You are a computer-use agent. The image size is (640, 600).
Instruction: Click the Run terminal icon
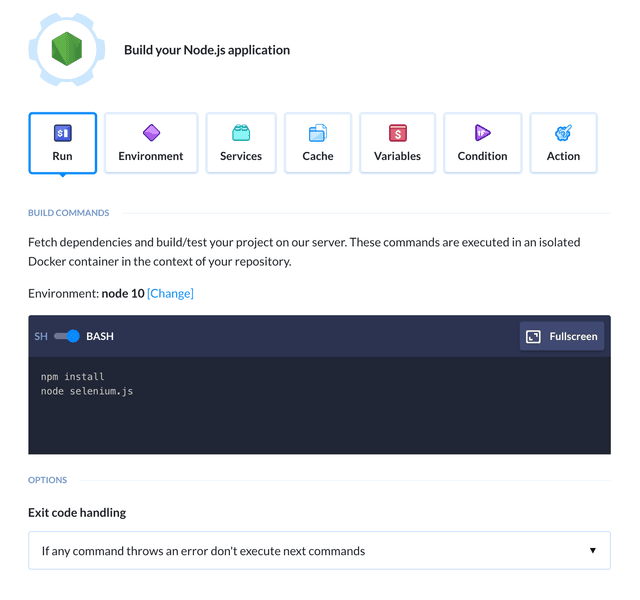click(62, 133)
